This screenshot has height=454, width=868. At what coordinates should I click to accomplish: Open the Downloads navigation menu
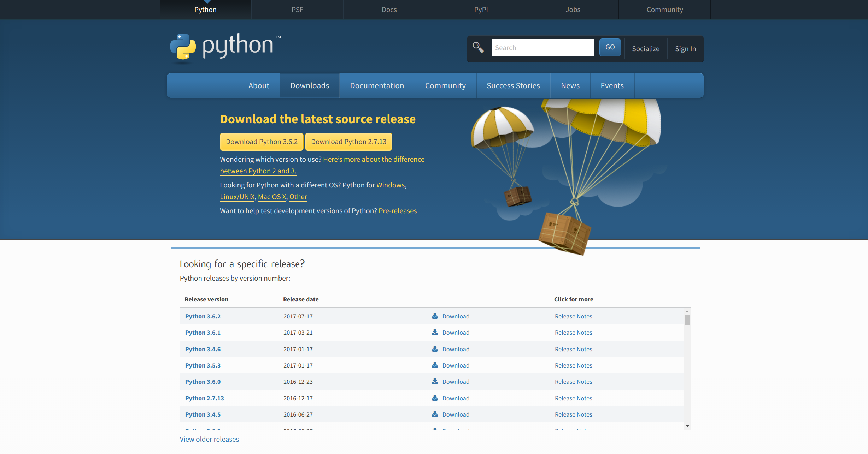(310, 85)
